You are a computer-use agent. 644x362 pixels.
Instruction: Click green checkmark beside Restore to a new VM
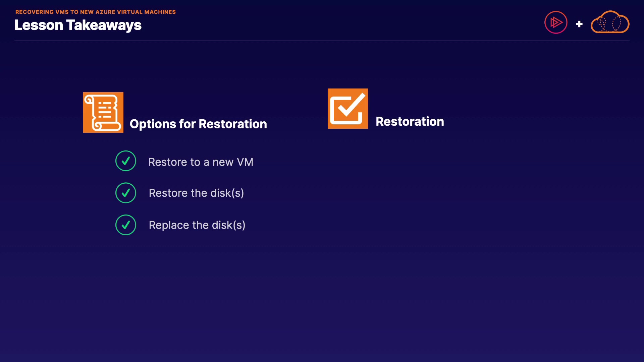click(x=126, y=161)
